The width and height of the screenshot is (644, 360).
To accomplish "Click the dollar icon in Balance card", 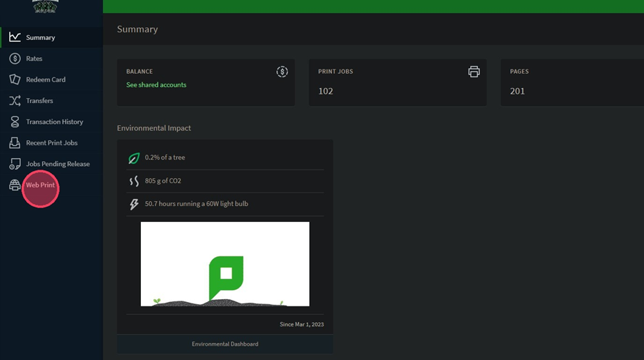I will 282,72.
